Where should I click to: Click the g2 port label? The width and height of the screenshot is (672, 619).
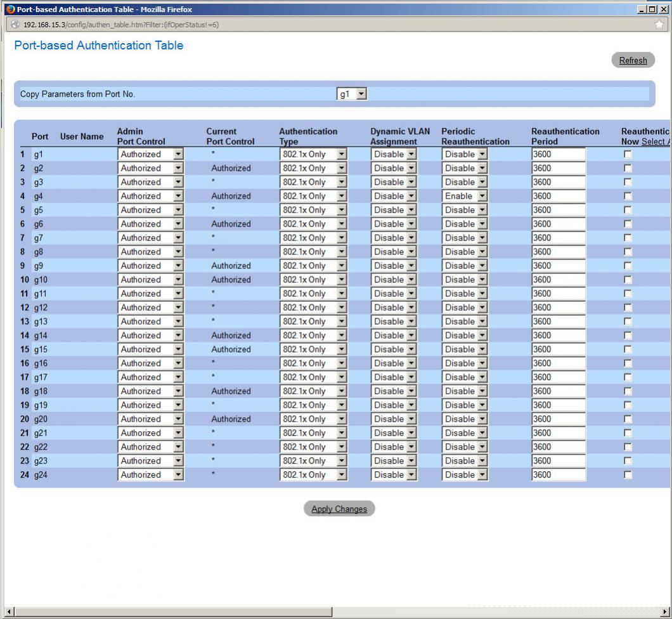39,168
